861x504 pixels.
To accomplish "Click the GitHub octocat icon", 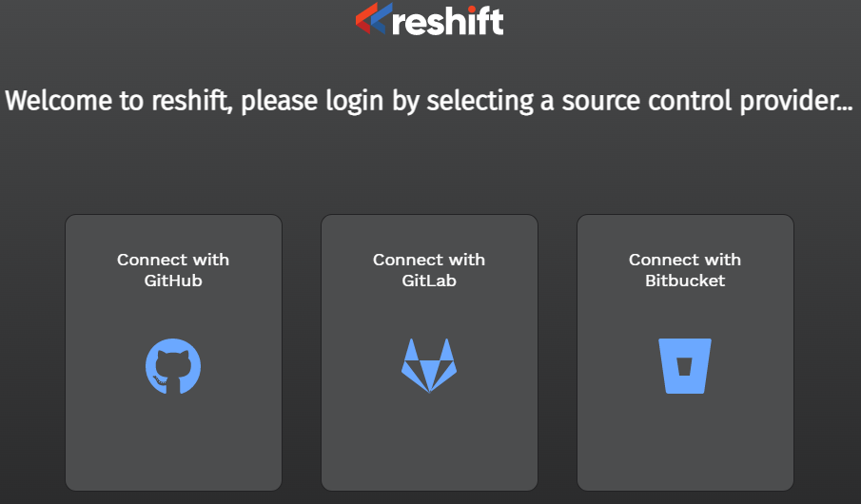I will coord(173,366).
